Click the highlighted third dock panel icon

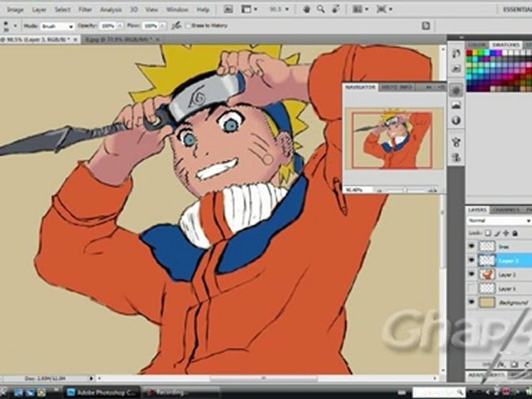456,90
